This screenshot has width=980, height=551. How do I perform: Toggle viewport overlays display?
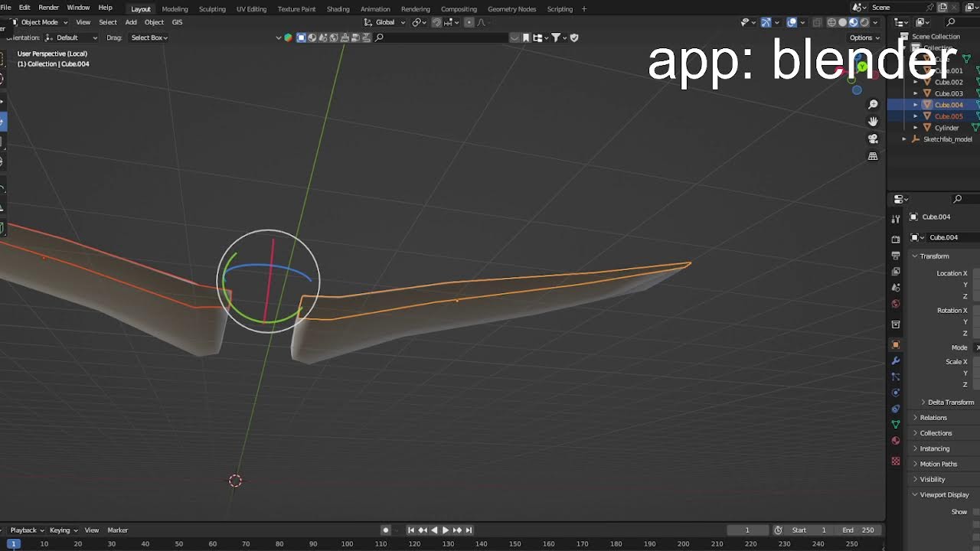[792, 22]
